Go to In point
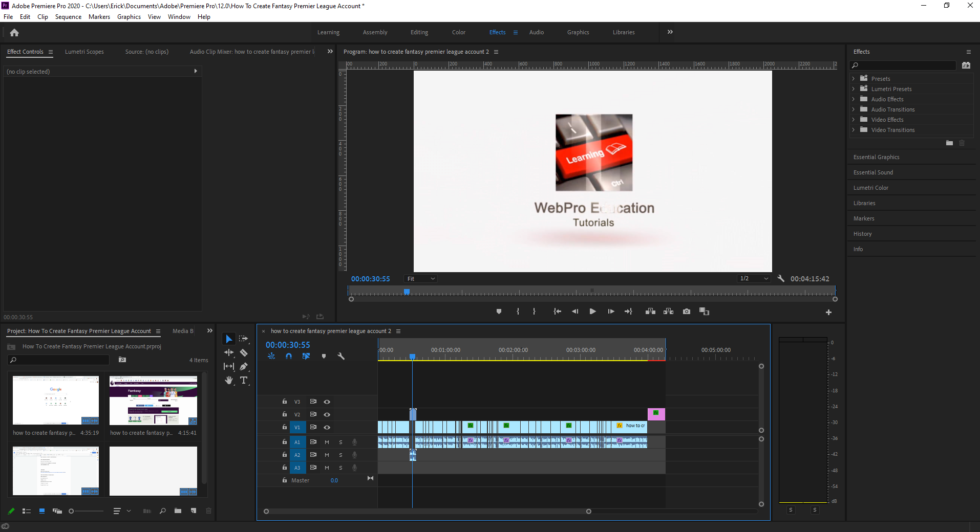This screenshot has width=980, height=532. pyautogui.click(x=558, y=312)
